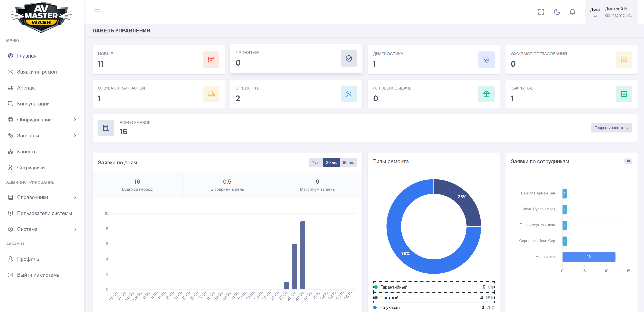The width and height of the screenshot is (644, 312).
Task: Click the truck icon in the Ожидают запчастей card
Action: point(211,94)
